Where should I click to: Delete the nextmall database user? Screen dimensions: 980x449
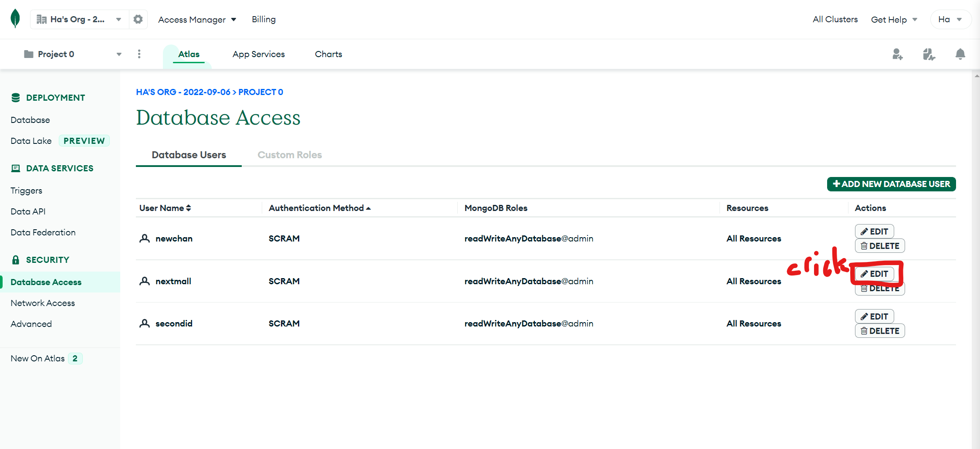click(x=880, y=288)
